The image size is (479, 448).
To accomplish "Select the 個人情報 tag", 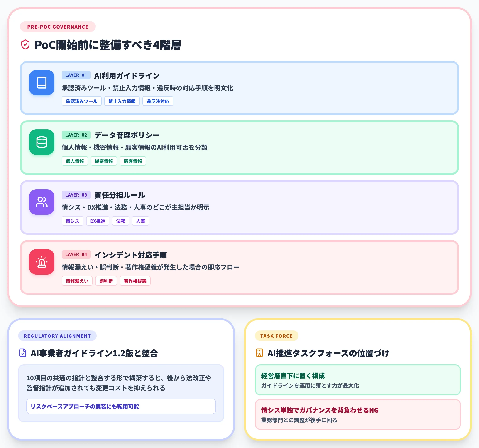I will pyautogui.click(x=75, y=161).
